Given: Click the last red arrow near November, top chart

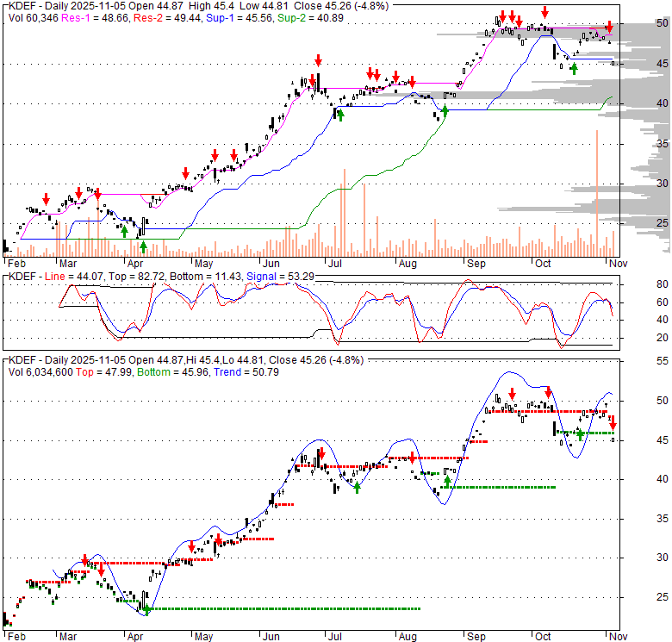Looking at the screenshot, I should click(609, 27).
